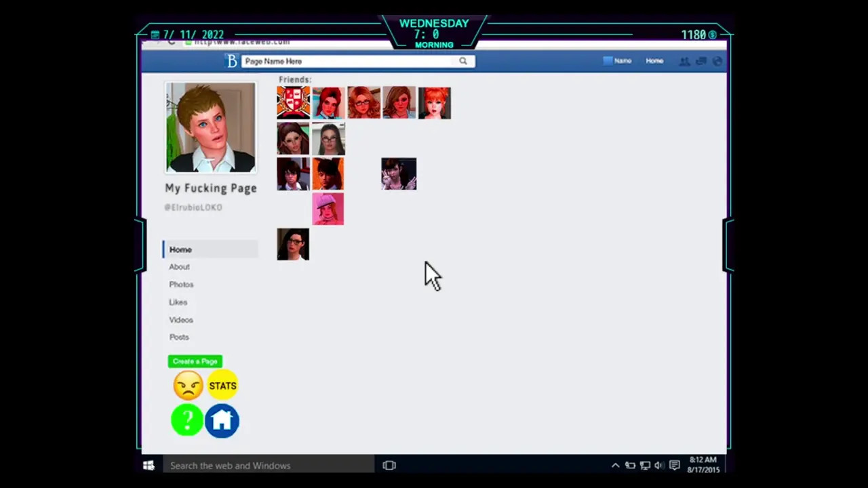Open the Videos section in the sidebar
This screenshot has width=868, height=488.
[181, 320]
